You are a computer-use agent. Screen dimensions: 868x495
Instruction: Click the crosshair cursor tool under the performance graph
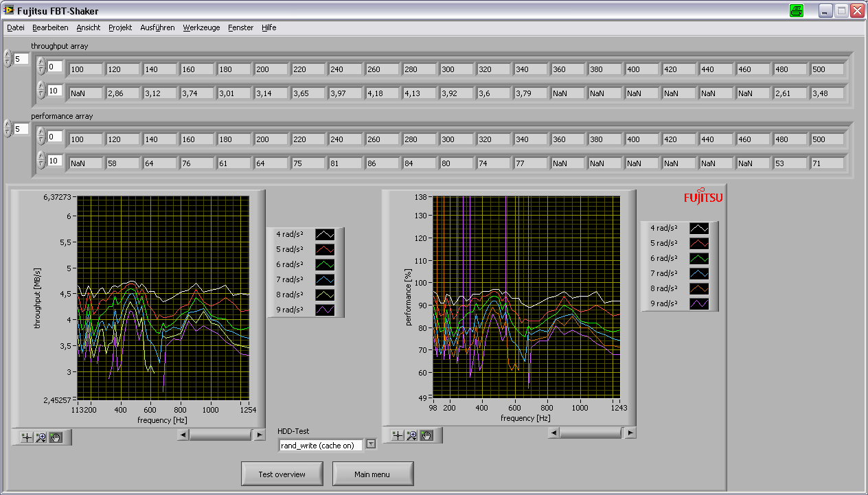pyautogui.click(x=398, y=435)
